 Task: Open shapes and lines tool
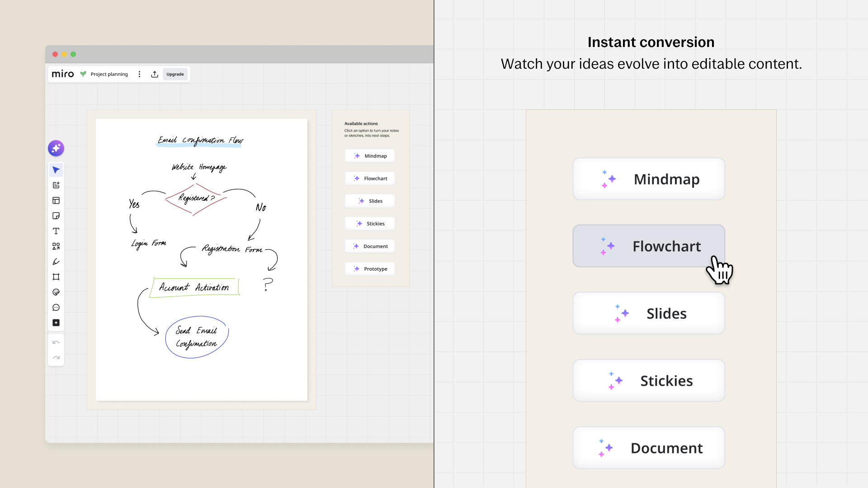pos(56,246)
